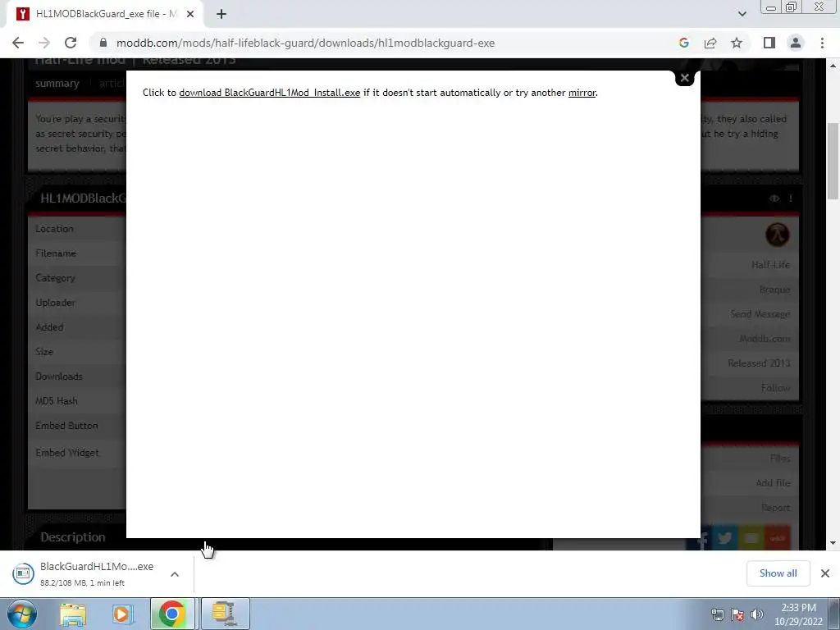
Task: Open Action Center flag in tray
Action: (737, 614)
